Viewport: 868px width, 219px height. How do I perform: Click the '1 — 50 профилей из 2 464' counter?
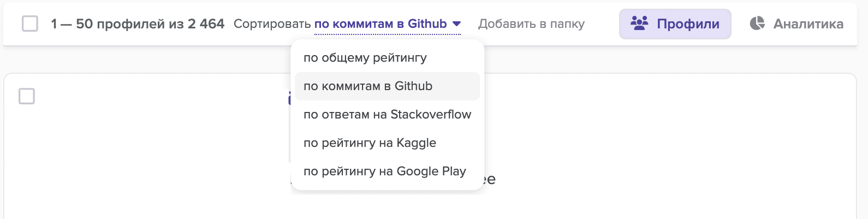pos(138,24)
